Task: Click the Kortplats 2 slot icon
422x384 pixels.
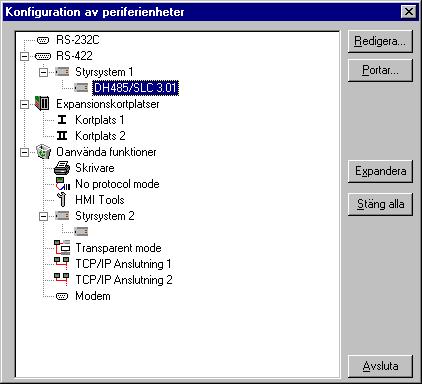Action: (x=62, y=136)
